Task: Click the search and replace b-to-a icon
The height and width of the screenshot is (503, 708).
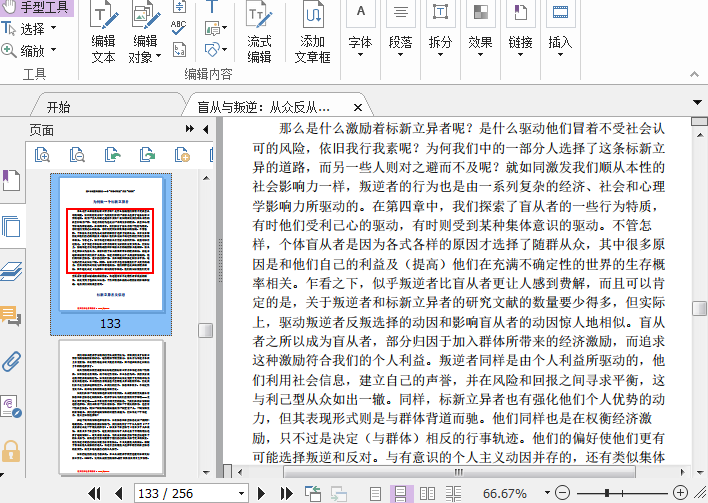Action: [179, 49]
